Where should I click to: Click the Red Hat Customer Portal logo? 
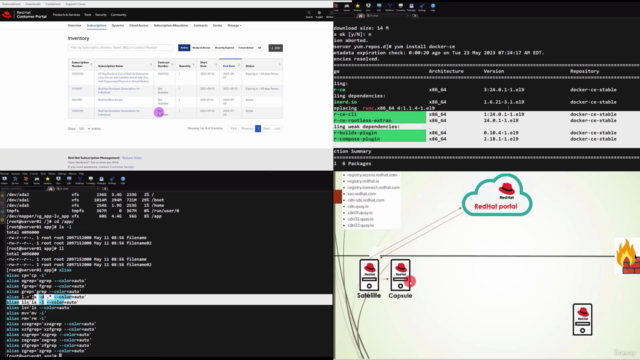click(x=24, y=15)
